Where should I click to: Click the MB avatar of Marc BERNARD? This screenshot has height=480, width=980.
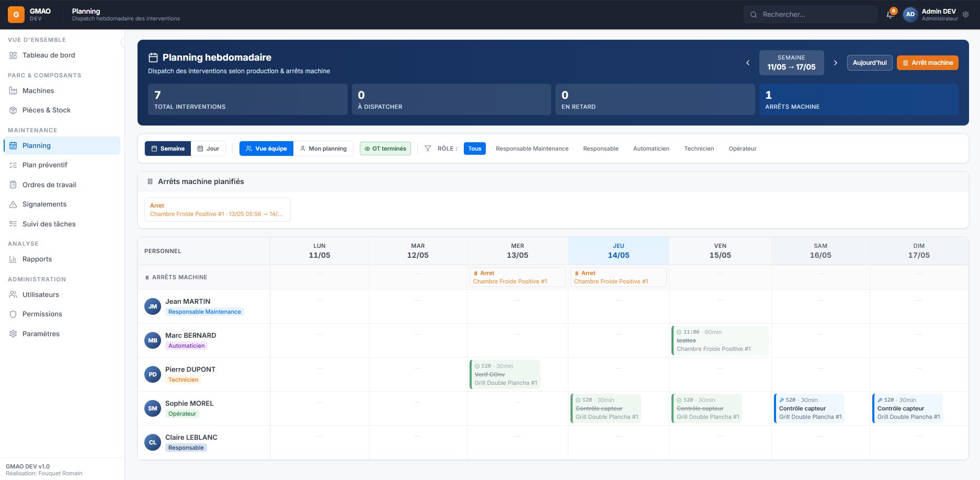click(x=153, y=340)
